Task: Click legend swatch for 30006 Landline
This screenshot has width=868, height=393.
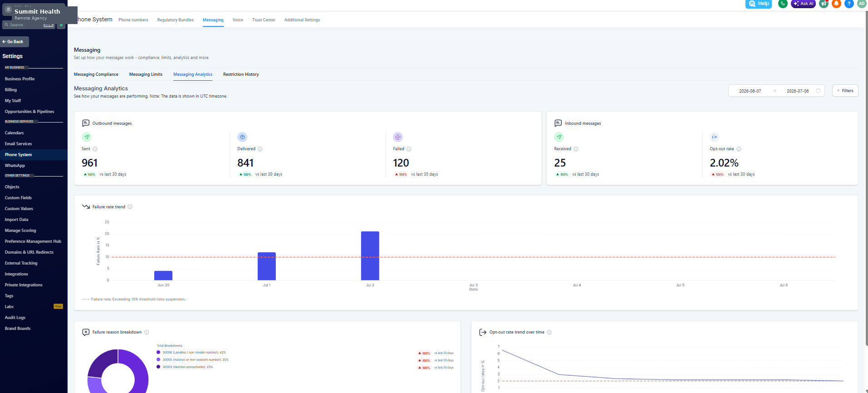Action: pos(158,352)
